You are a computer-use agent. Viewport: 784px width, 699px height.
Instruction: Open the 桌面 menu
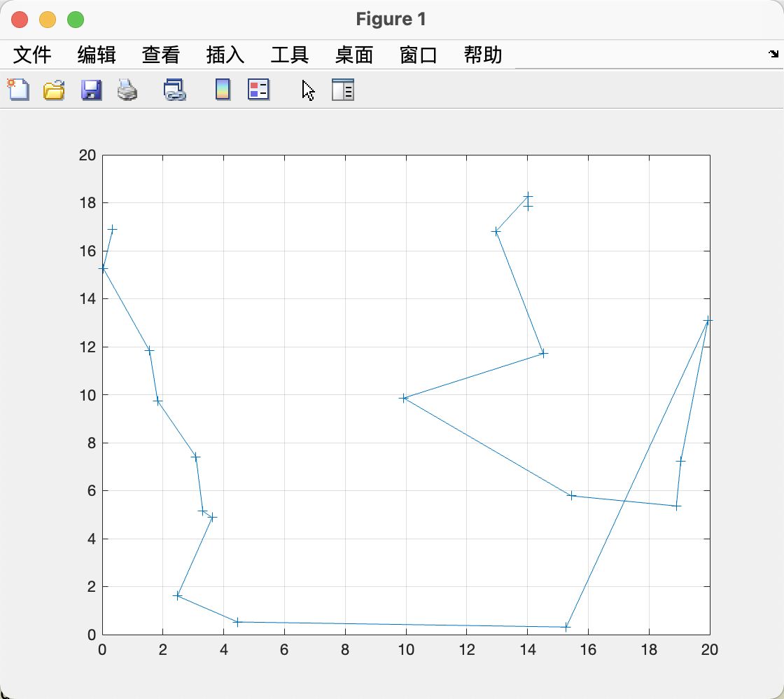pyautogui.click(x=353, y=55)
